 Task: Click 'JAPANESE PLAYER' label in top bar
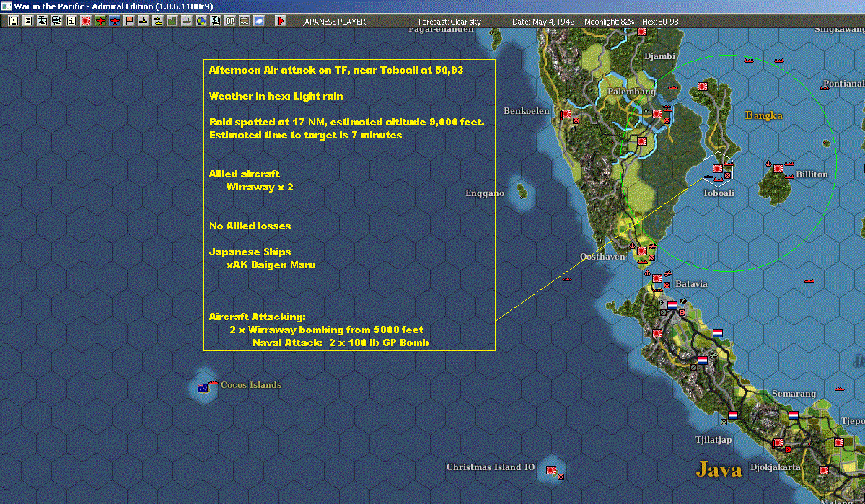pos(334,22)
